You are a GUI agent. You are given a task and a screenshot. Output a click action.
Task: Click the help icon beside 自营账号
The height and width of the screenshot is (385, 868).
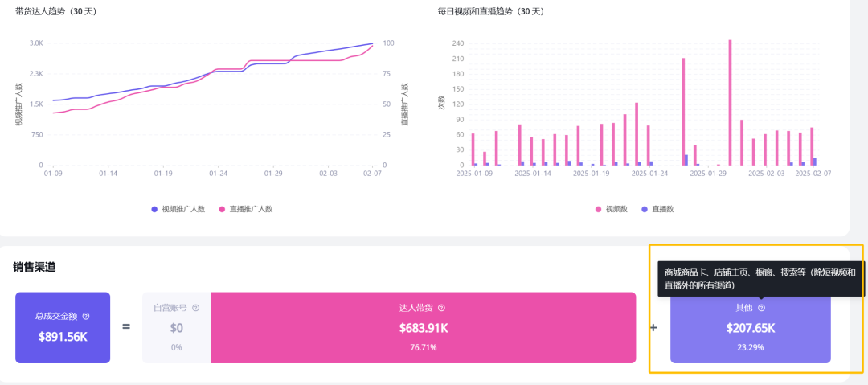click(x=195, y=308)
